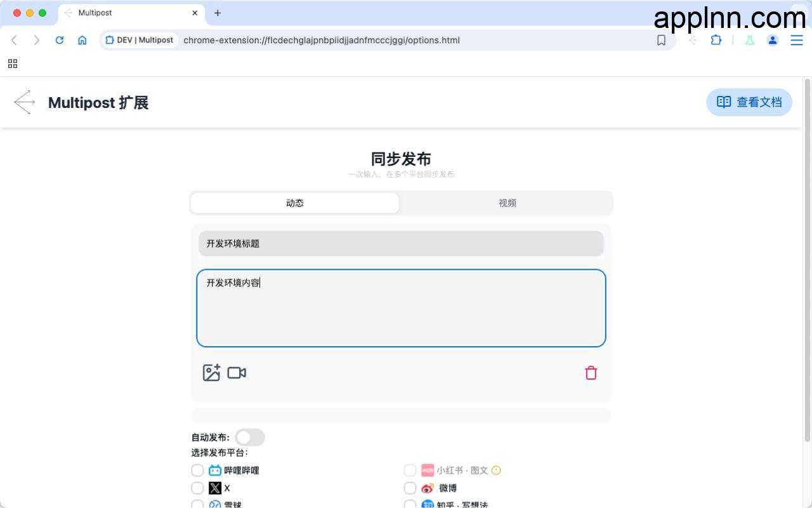812x508 pixels.
Task: Bookmark this page with the bookmark icon
Action: click(x=661, y=40)
